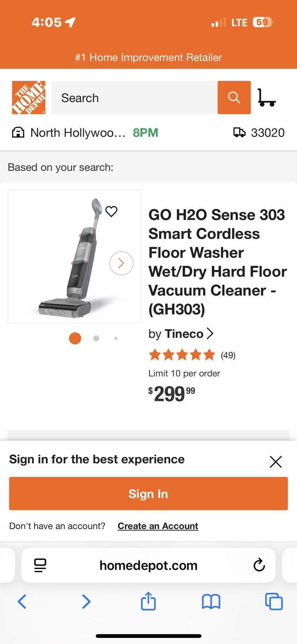Screen dimensions: 297x644
Task: Select the second image carousel dot
Action: [x=96, y=338]
